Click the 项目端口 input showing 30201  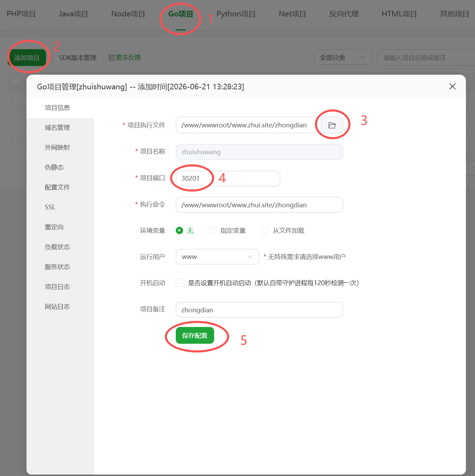click(x=228, y=178)
